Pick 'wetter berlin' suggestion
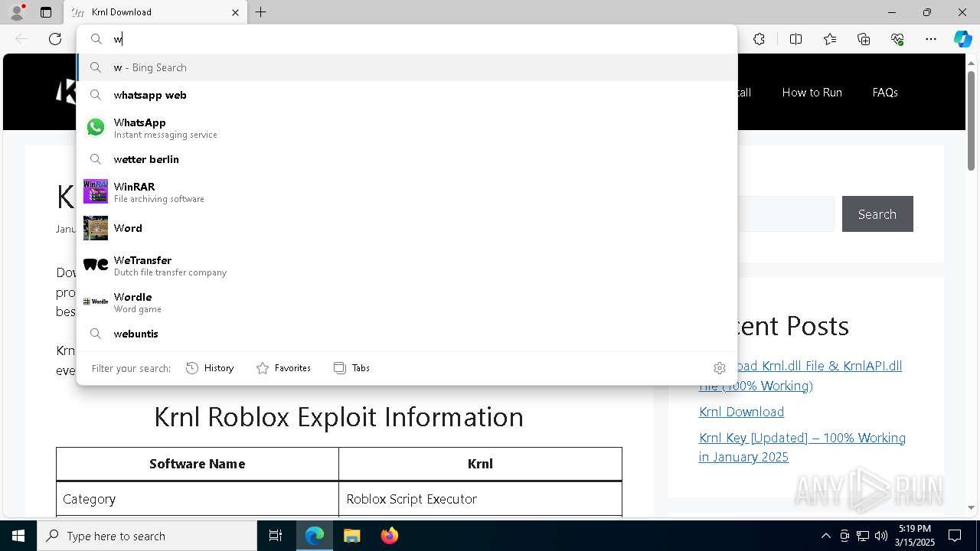 (x=407, y=159)
